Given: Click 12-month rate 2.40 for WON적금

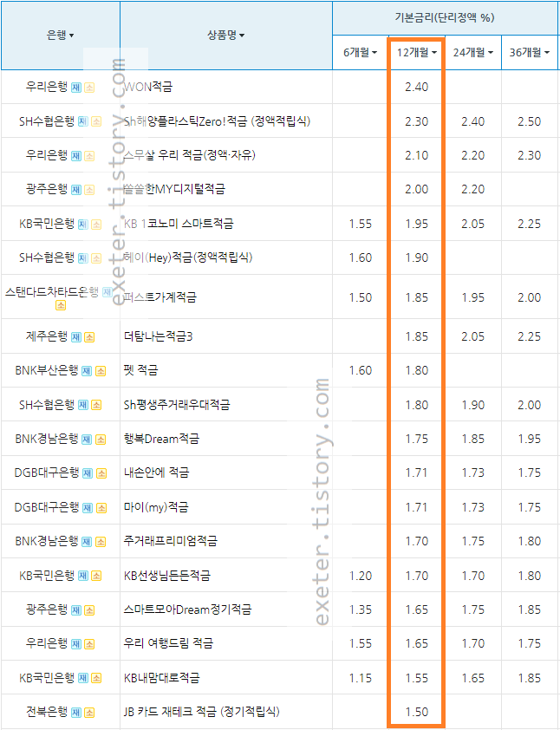Looking at the screenshot, I should (417, 87).
